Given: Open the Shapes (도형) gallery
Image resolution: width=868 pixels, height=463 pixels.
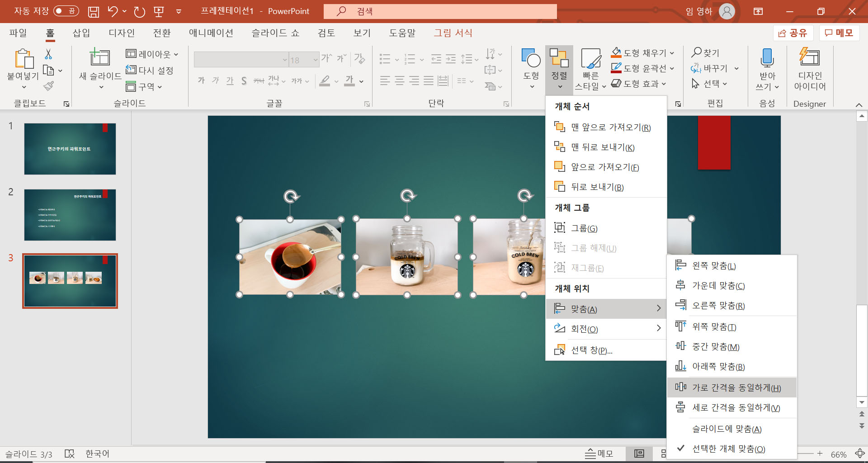Looking at the screenshot, I should (x=531, y=69).
